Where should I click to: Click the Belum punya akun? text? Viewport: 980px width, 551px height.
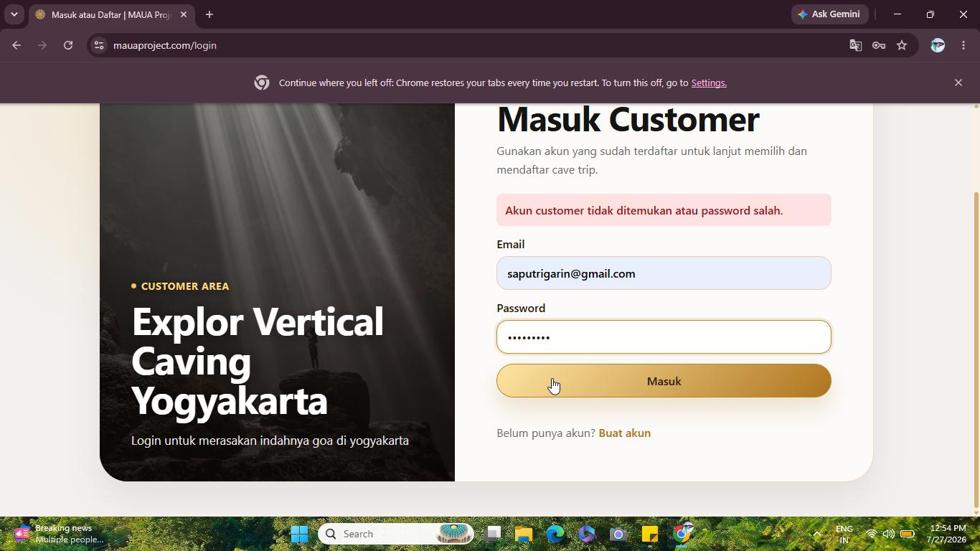[x=546, y=433]
